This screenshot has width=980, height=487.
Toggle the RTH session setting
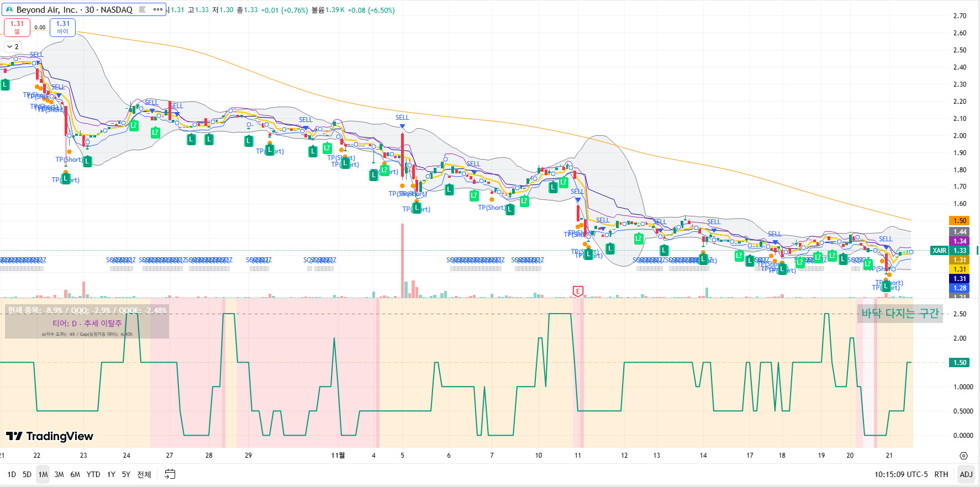click(x=941, y=474)
